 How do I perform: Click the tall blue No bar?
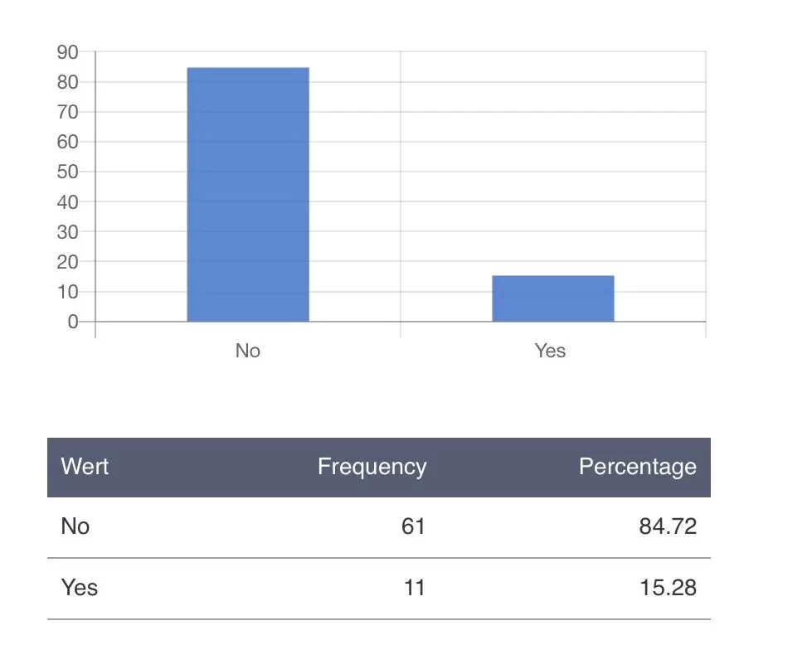[x=248, y=195]
